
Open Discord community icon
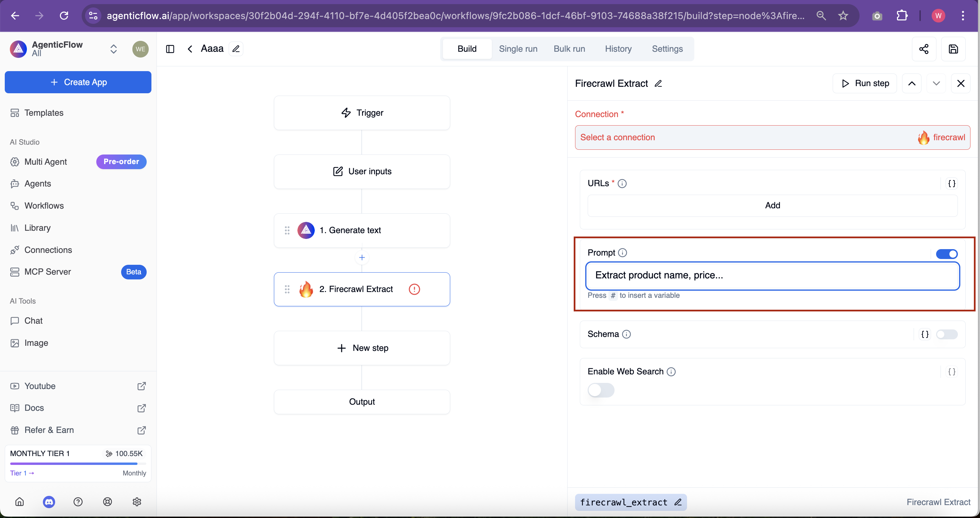tap(49, 502)
